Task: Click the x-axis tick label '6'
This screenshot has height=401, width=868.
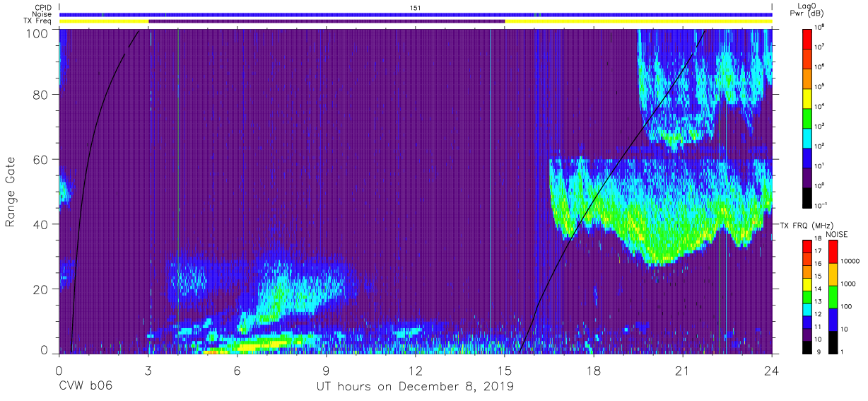Action: point(237,371)
